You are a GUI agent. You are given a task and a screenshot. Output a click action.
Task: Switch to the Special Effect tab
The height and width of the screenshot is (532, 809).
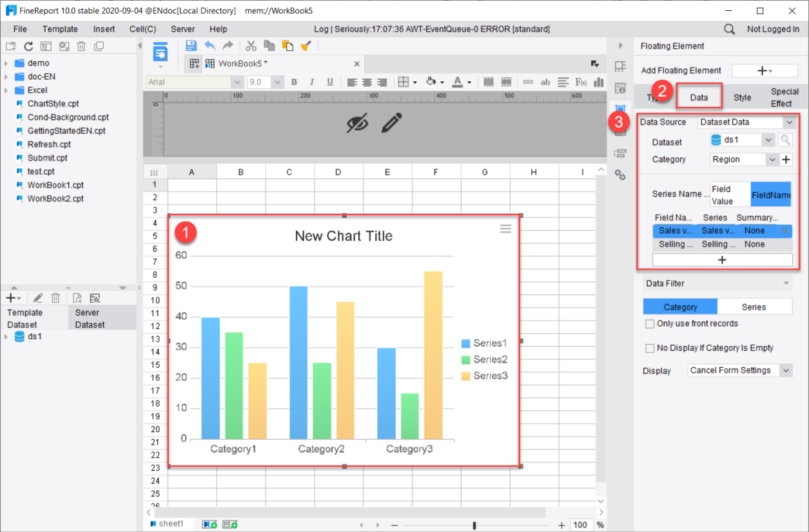[784, 97]
